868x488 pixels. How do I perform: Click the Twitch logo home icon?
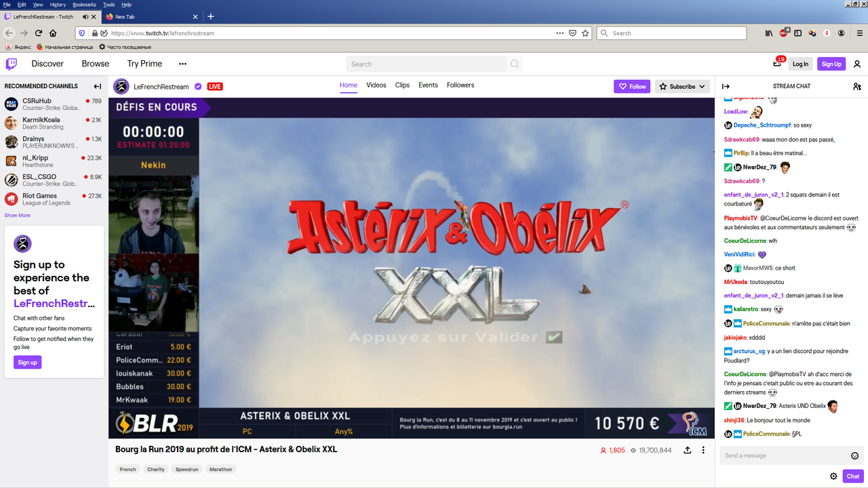(12, 64)
